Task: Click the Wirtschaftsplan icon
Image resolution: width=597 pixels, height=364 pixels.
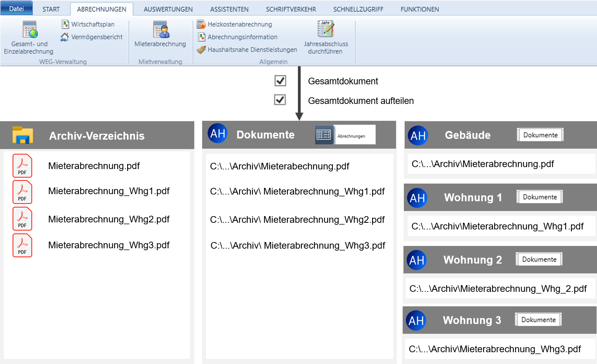Action: [x=65, y=24]
